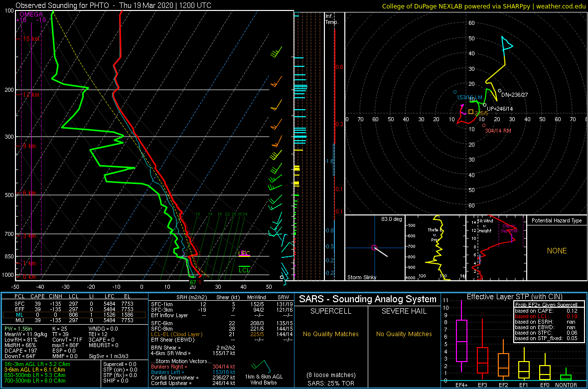Click the Storm Slinky panel label
The width and height of the screenshot is (588, 389).
click(x=361, y=277)
